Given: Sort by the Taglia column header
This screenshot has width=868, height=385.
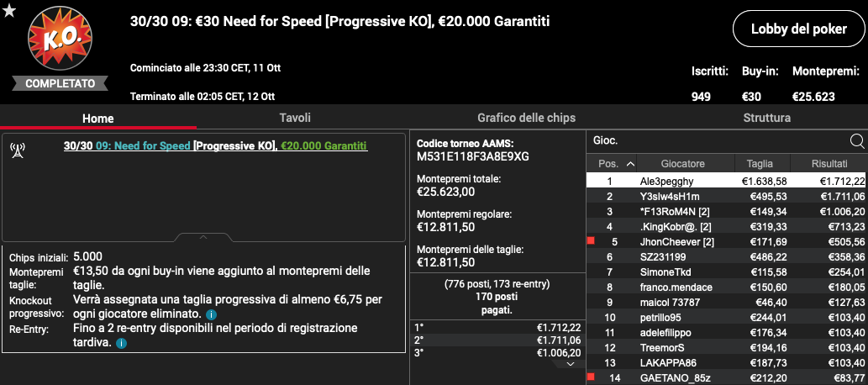Looking at the screenshot, I should [760, 164].
